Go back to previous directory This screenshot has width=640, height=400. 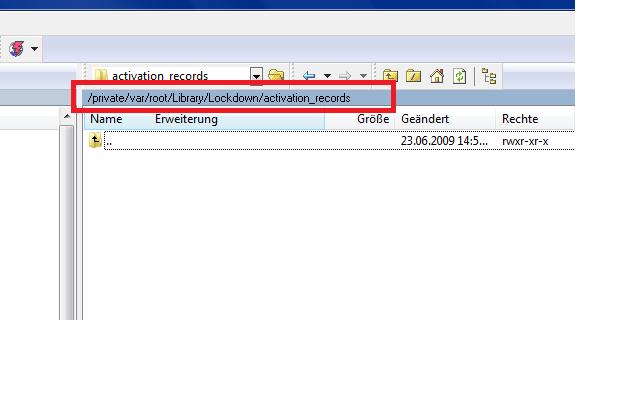coord(309,75)
